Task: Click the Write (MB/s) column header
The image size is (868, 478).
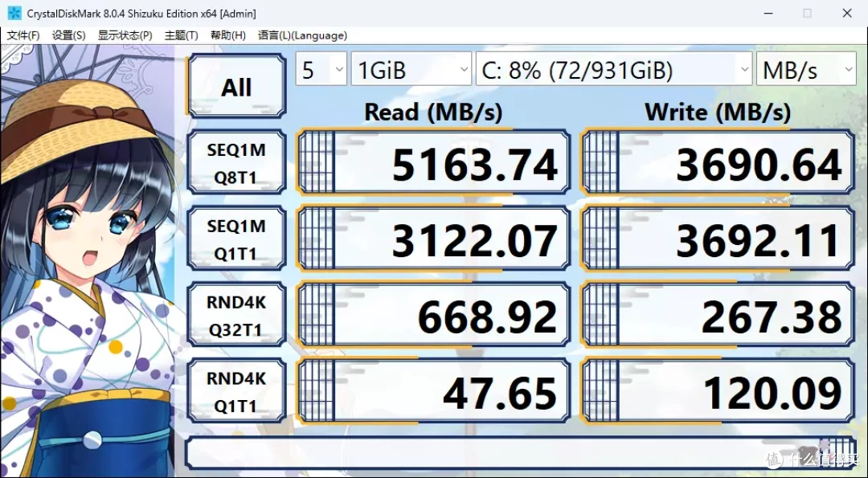Action: click(x=718, y=112)
